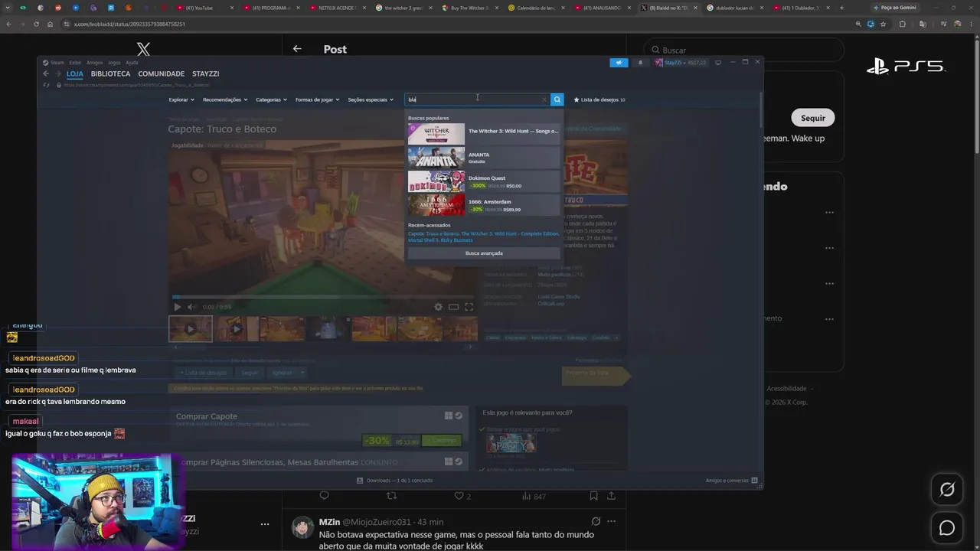Open the Steam announcements megaphone icon
The height and width of the screenshot is (551, 980).
pos(619,63)
